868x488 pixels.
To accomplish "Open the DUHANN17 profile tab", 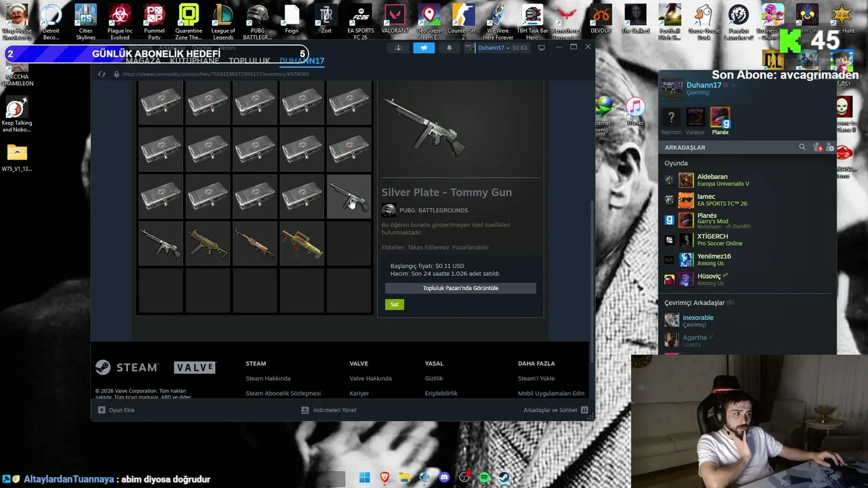I will click(302, 60).
